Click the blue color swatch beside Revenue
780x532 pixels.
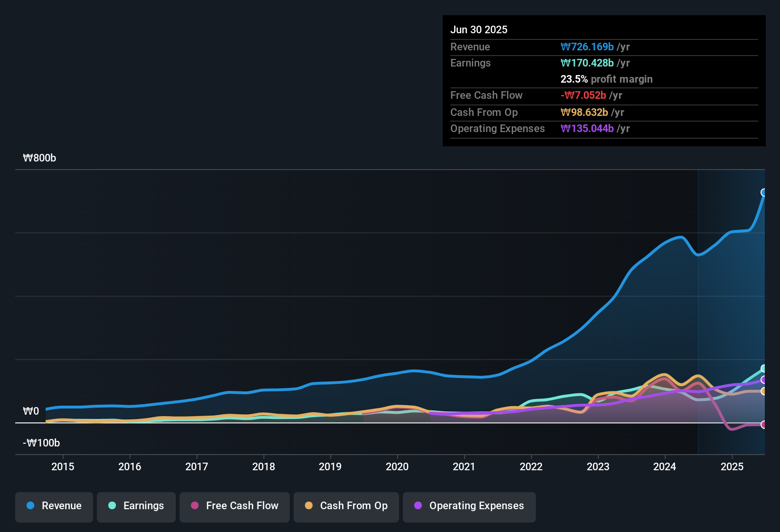(30, 506)
